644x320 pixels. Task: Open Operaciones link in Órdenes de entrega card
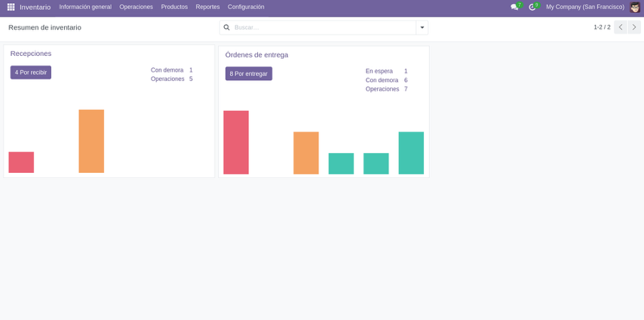(382, 89)
